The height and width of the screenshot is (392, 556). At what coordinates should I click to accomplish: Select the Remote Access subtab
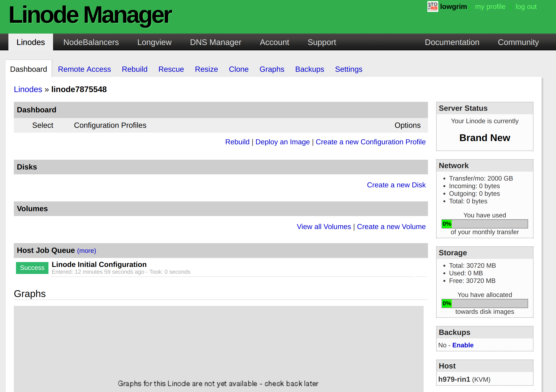click(x=84, y=69)
